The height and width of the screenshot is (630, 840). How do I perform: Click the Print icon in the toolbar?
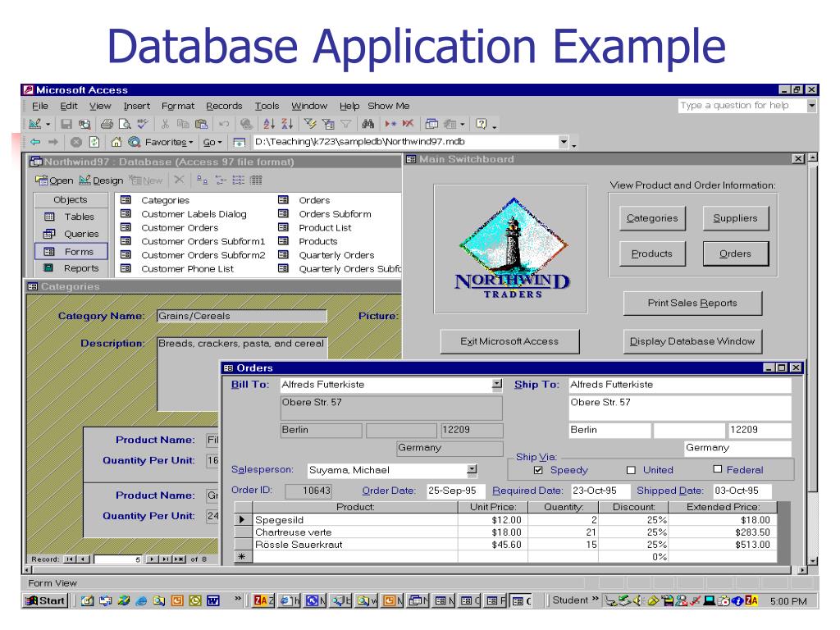[x=107, y=124]
